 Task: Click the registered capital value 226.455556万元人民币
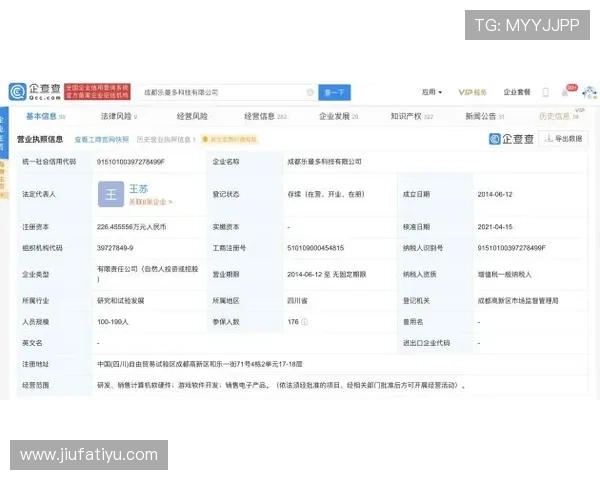[x=131, y=227]
